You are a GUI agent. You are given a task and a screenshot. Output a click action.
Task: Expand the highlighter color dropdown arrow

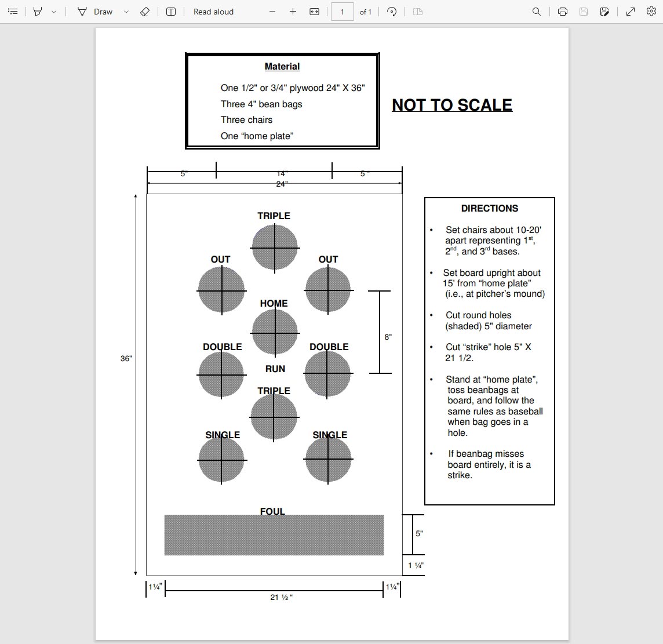pyautogui.click(x=54, y=12)
